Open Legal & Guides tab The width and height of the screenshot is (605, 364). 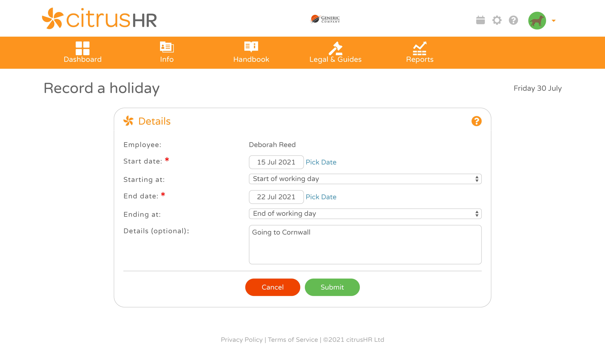[x=335, y=52]
